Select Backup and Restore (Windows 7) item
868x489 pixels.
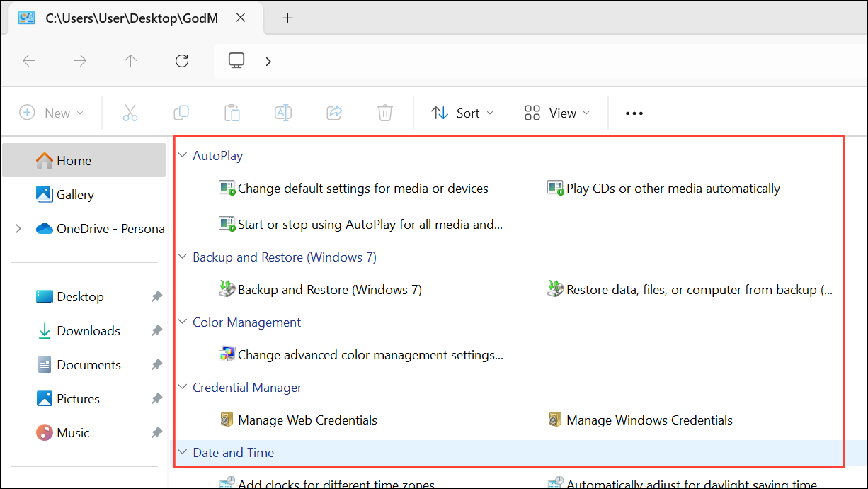pyautogui.click(x=321, y=289)
